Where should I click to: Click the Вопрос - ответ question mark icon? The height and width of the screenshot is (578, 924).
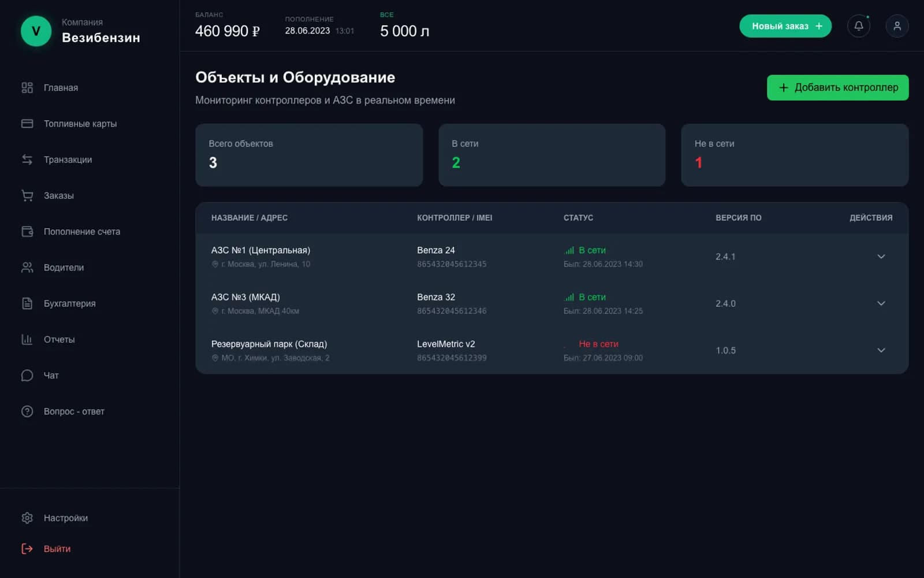point(27,412)
